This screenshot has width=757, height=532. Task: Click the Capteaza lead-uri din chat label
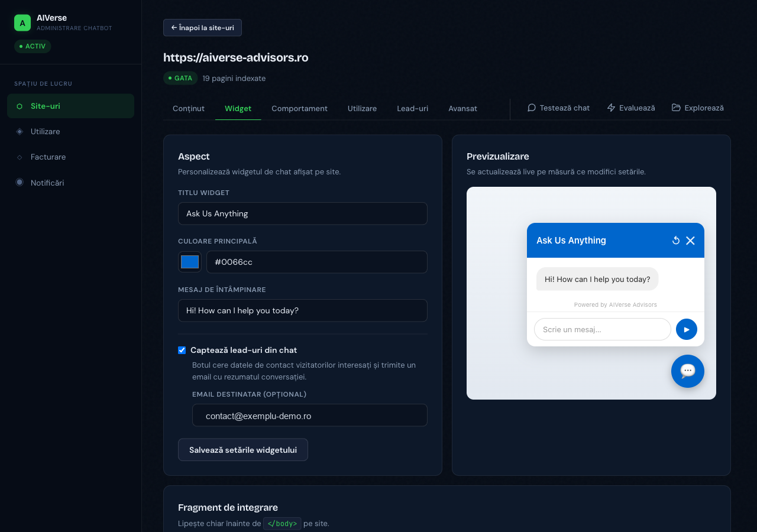pyautogui.click(x=244, y=350)
